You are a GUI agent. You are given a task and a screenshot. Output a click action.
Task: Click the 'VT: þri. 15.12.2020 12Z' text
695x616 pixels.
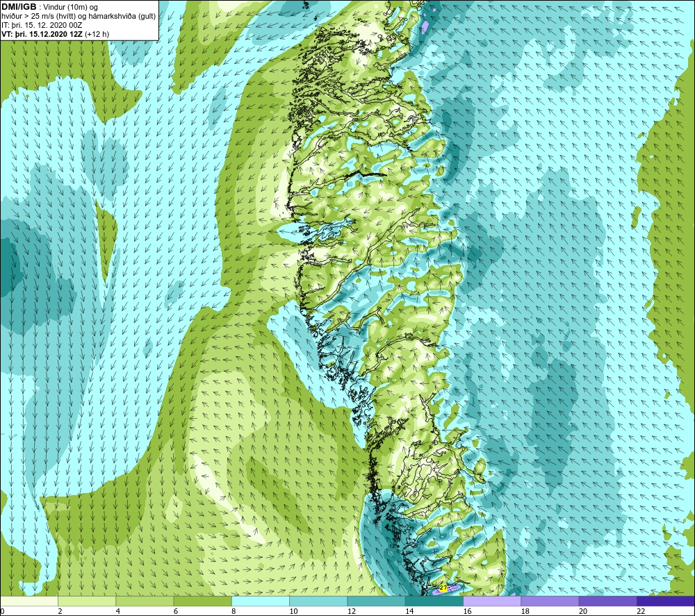(x=42, y=34)
